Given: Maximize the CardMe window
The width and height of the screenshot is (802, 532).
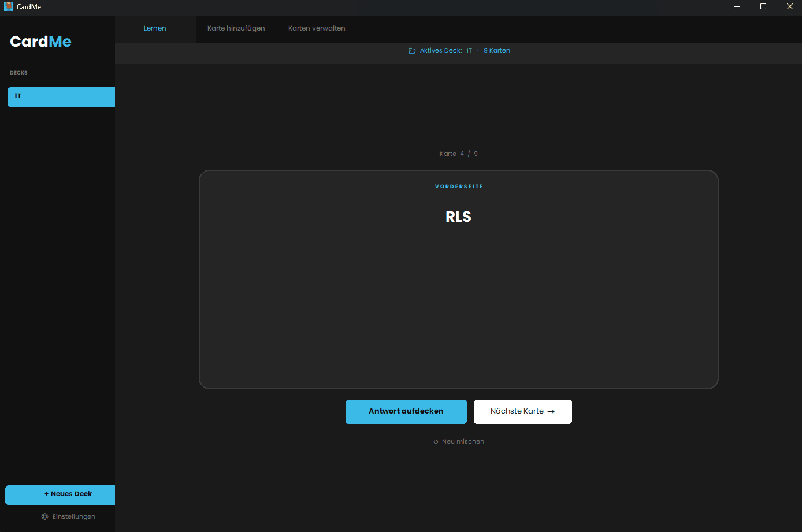Looking at the screenshot, I should click(763, 6).
